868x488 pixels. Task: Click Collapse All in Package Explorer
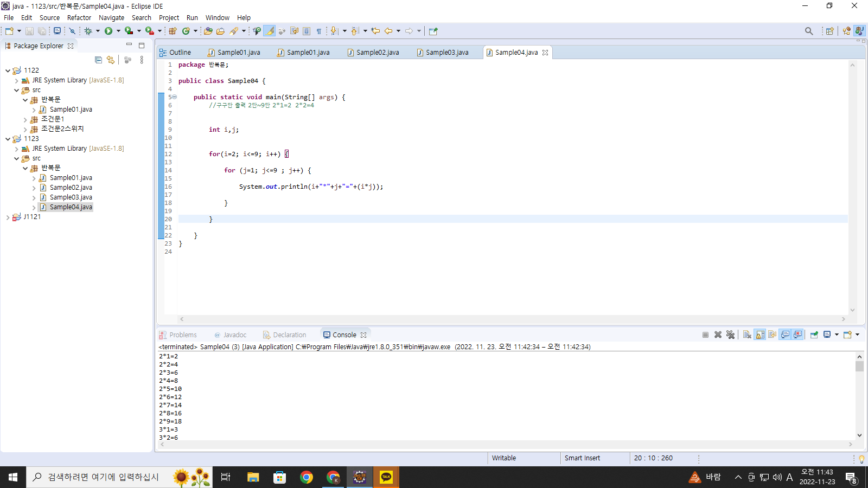(x=98, y=60)
